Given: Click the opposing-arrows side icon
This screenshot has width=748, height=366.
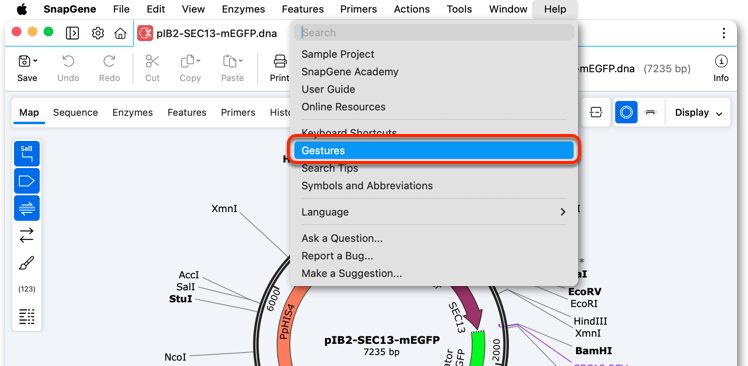Looking at the screenshot, I should coord(27,235).
